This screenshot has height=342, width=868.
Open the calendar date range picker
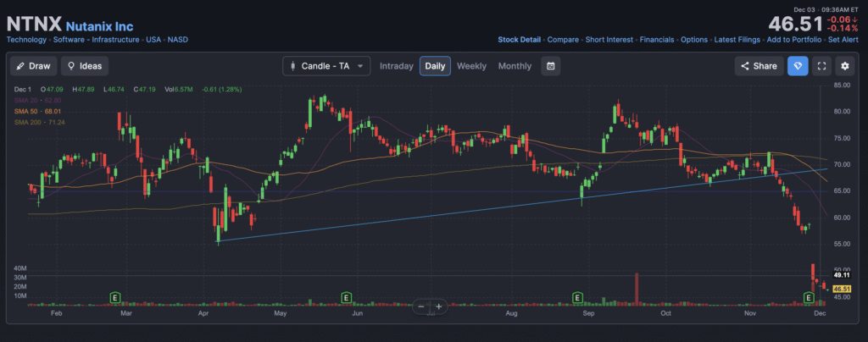[x=551, y=66]
